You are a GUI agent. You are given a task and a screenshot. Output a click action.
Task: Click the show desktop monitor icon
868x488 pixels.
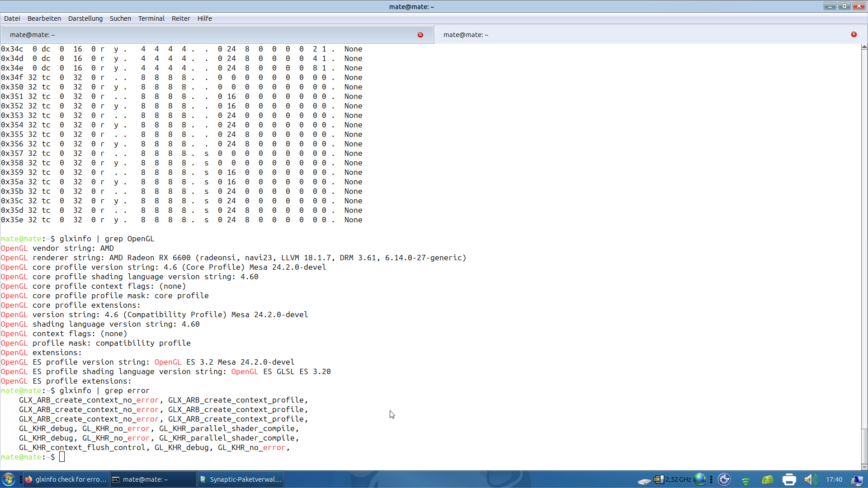point(857,480)
